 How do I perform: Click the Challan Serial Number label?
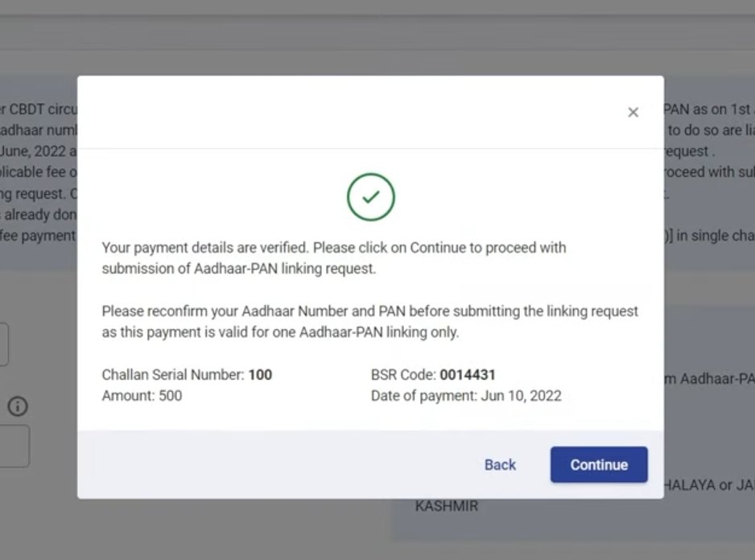tap(173, 375)
